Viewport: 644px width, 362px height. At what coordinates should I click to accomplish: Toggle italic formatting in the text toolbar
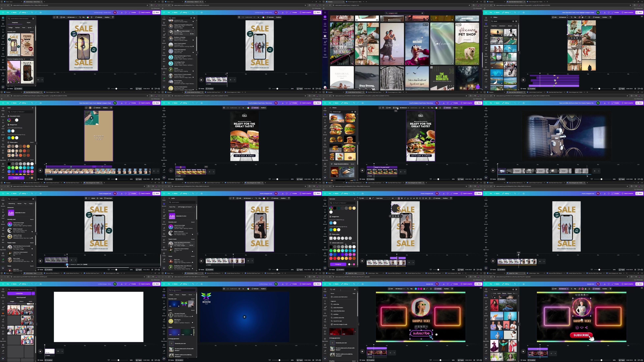click(x=405, y=198)
